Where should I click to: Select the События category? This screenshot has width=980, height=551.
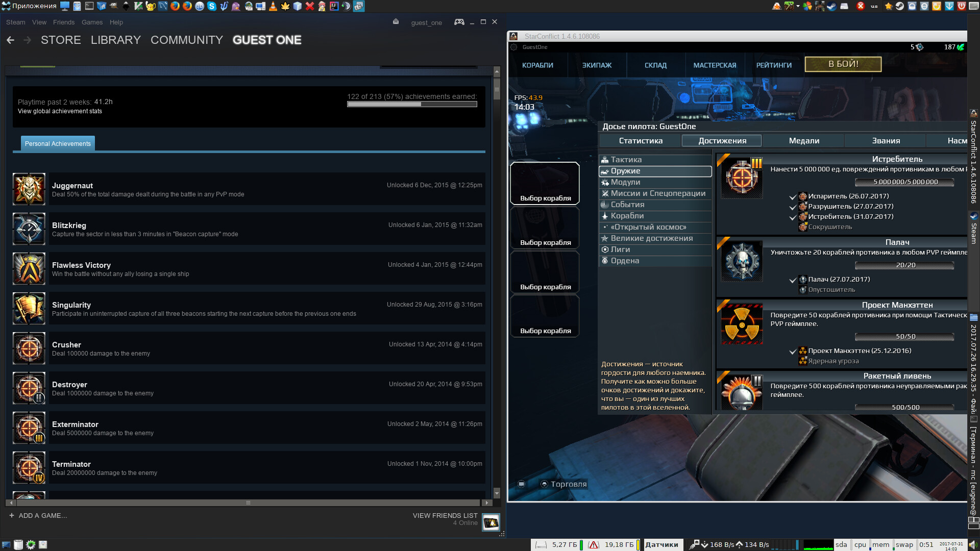tap(655, 205)
